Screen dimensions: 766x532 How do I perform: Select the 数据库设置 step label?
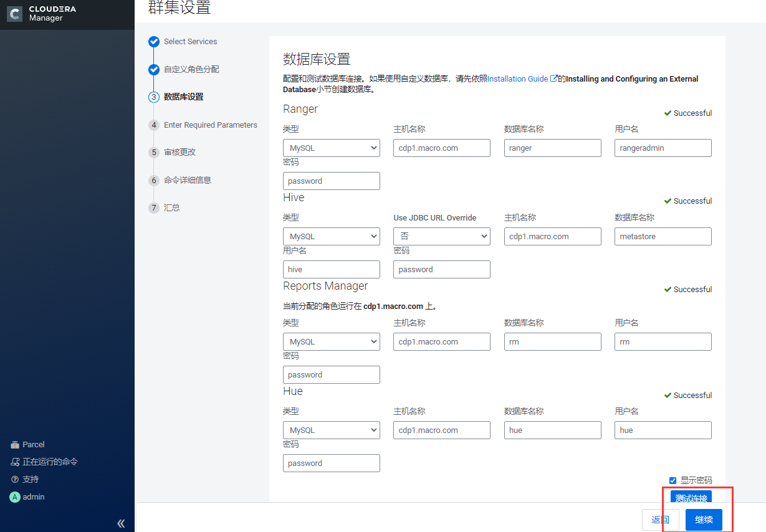click(183, 97)
